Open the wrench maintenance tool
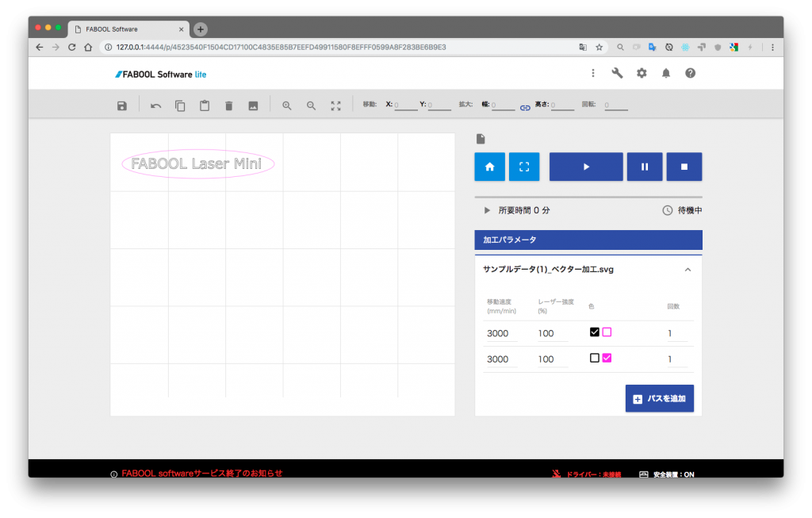The image size is (812, 518). 617,73
